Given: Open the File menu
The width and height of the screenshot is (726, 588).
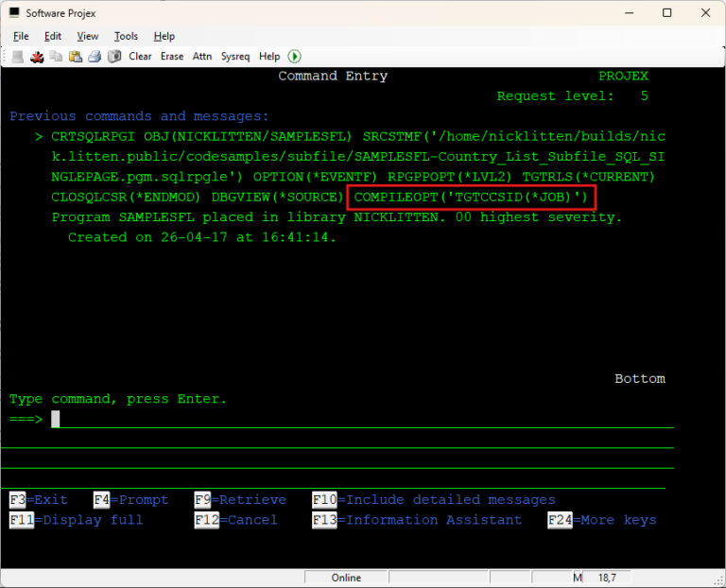Looking at the screenshot, I should [x=21, y=36].
